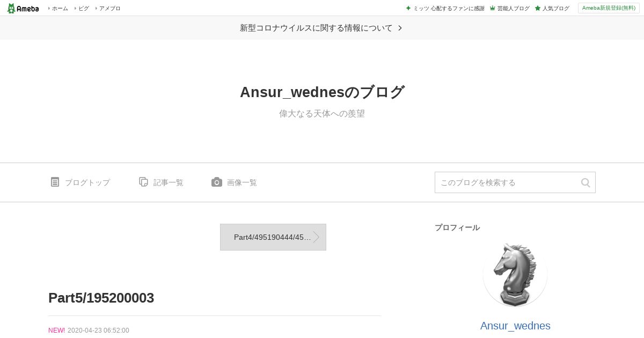Open the Ansur_wednes profile name link

point(515,326)
